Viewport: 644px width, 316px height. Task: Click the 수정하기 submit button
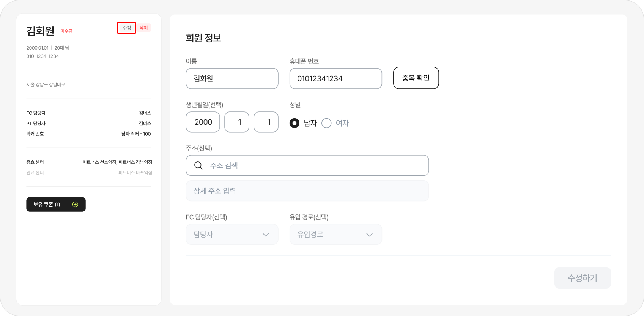tap(583, 278)
